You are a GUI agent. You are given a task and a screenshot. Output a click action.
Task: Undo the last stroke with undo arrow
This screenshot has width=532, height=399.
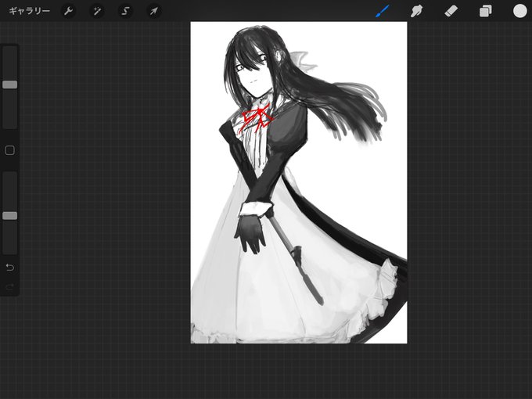tap(10, 268)
